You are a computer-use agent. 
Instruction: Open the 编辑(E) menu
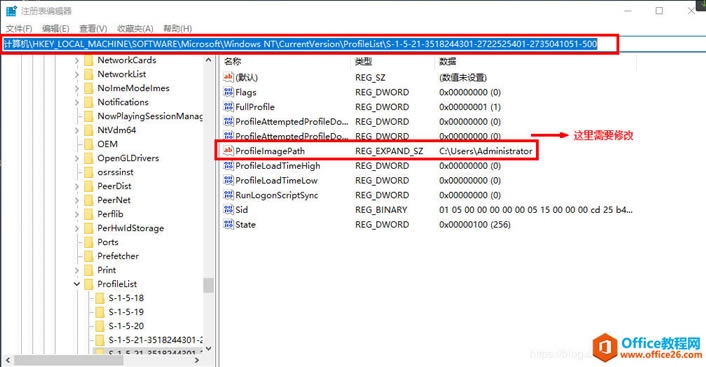click(56, 28)
